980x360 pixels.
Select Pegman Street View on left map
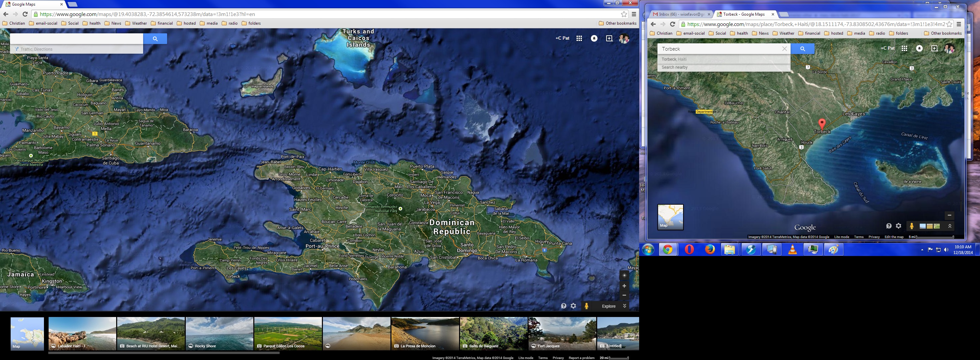587,306
